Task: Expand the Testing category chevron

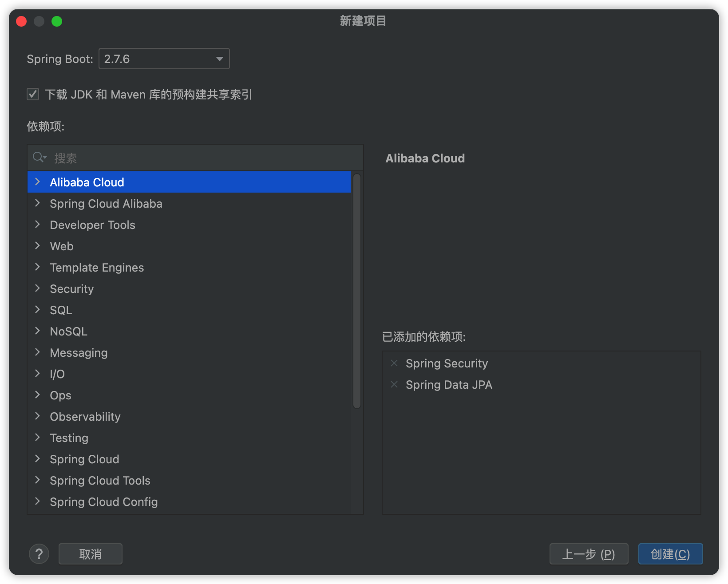Action: click(38, 438)
